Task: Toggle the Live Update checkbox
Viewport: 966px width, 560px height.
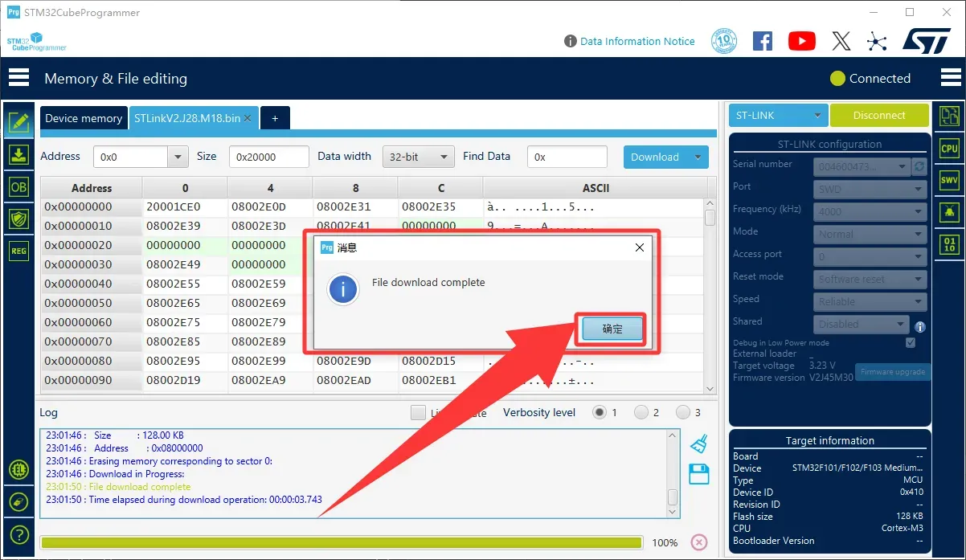Action: pos(418,412)
